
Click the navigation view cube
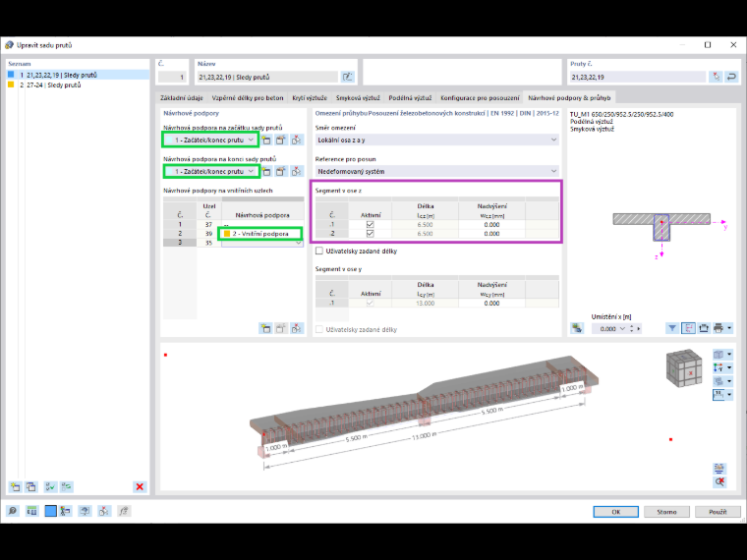click(684, 367)
